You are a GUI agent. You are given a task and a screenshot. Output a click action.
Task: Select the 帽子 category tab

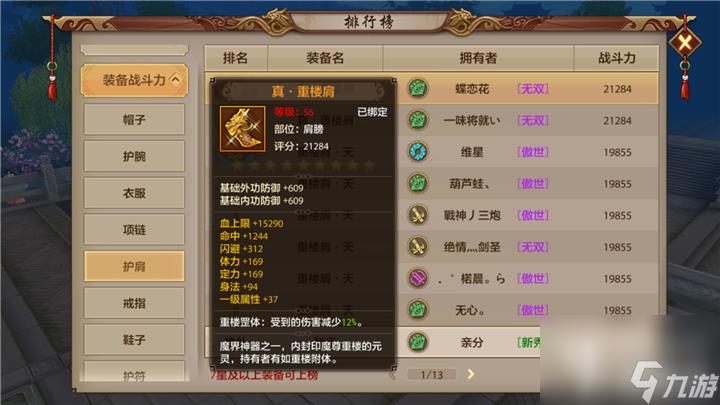[134, 120]
